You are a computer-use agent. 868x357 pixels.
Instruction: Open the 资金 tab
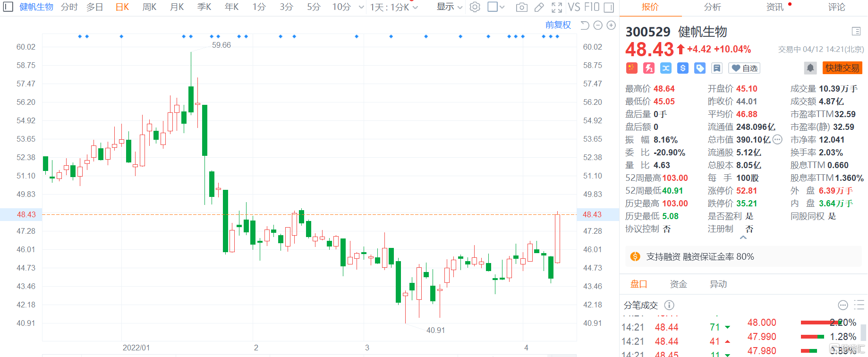pos(678,284)
